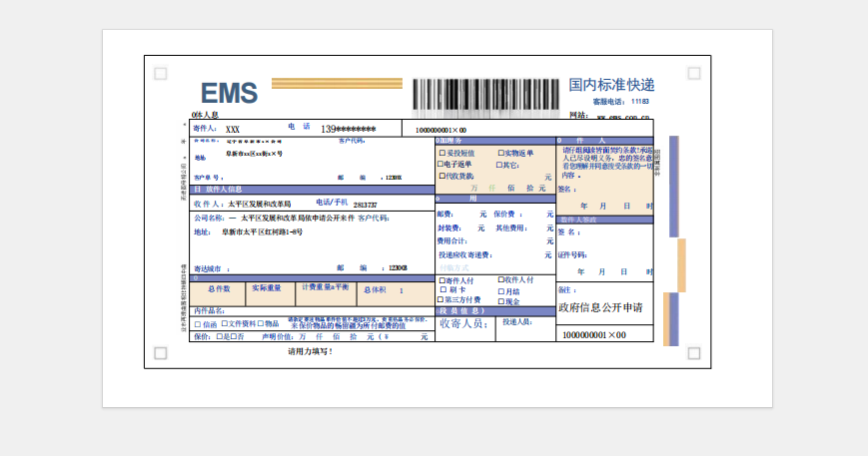The image size is (868, 456).
Task: Tick the 收件人付 payment checkbox
Action: 501,280
